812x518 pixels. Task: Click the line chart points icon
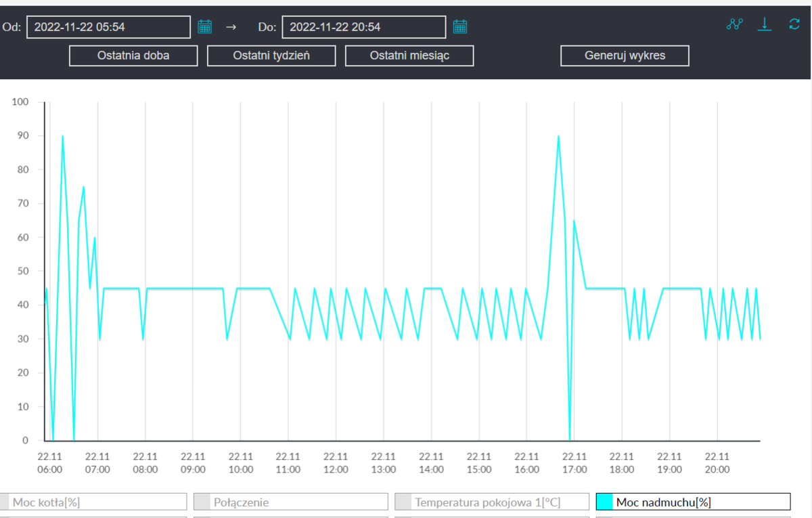coord(734,24)
